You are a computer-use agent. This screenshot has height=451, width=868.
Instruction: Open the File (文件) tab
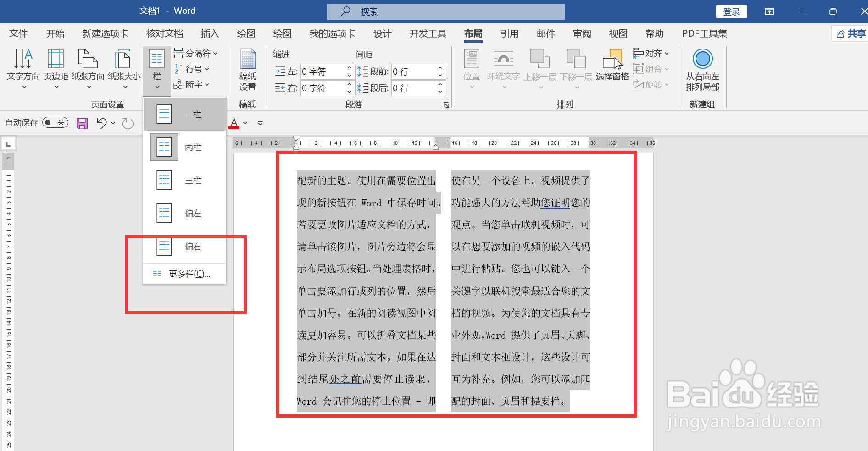point(18,33)
